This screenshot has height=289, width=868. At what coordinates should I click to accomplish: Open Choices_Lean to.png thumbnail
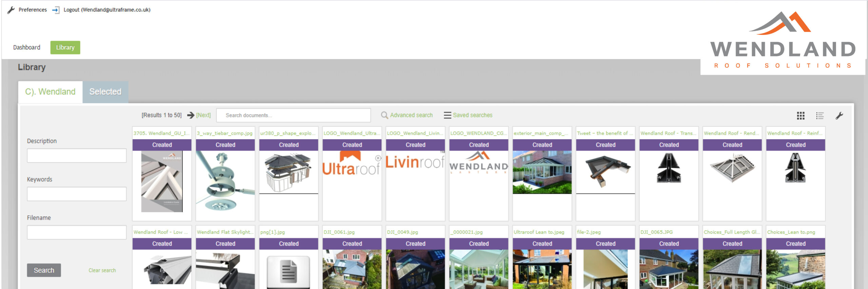click(796, 269)
